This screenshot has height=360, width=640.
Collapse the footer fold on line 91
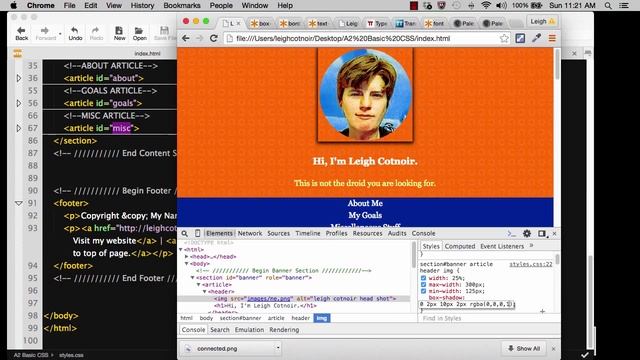point(18,203)
